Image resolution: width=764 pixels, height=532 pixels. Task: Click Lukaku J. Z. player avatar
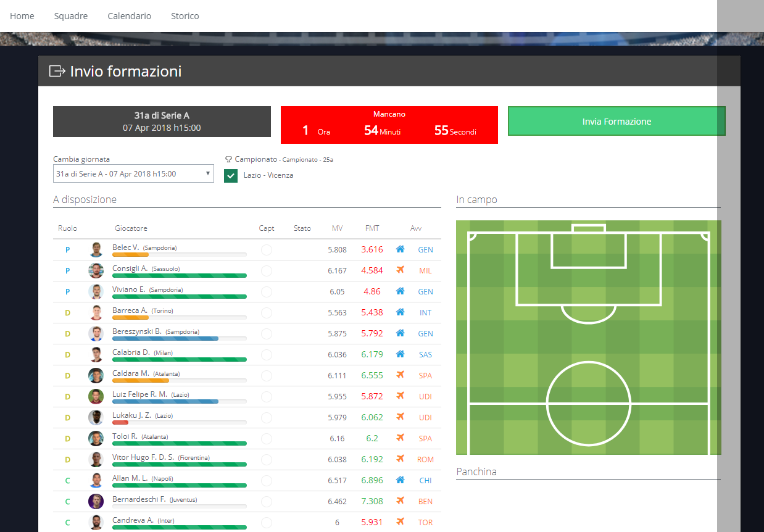point(96,417)
